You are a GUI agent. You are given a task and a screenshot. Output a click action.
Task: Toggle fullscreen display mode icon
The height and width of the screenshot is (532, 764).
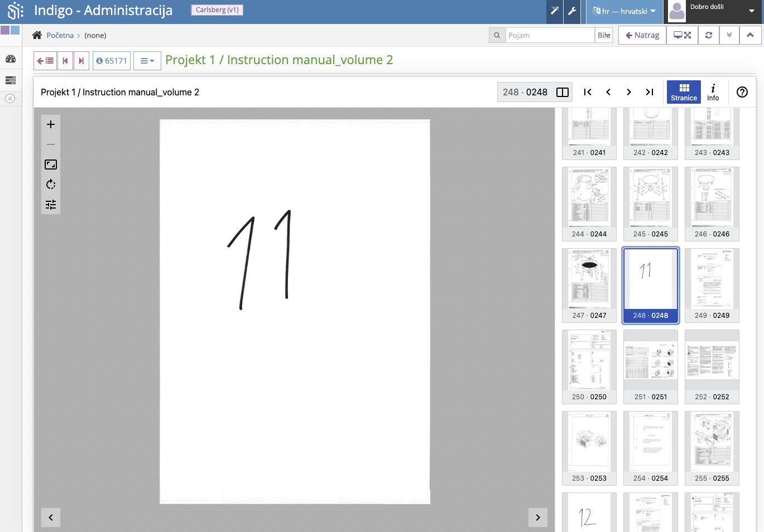[682, 35]
